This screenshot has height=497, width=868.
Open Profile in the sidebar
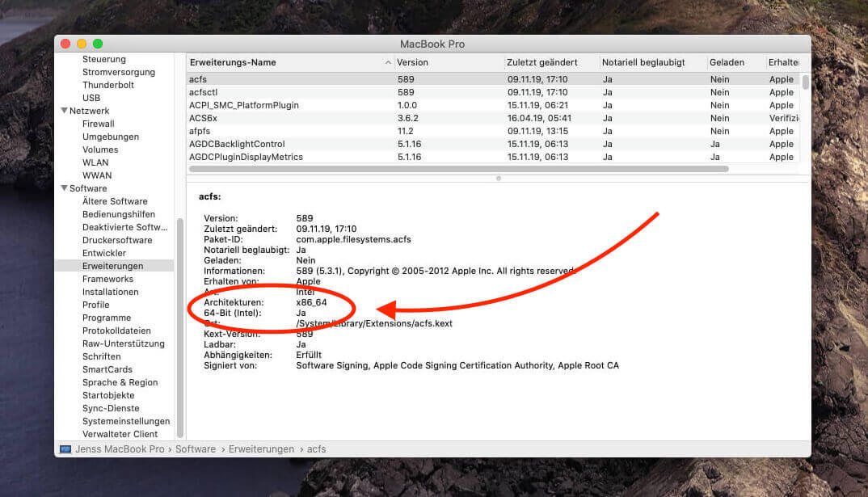(95, 305)
